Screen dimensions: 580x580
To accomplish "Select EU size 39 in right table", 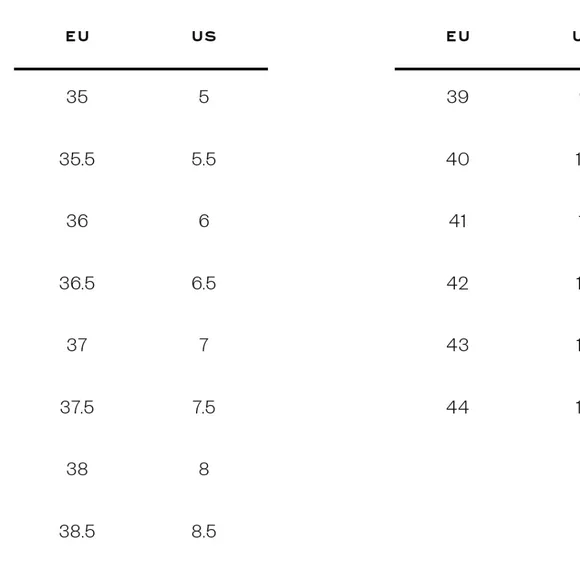I will (x=458, y=97).
